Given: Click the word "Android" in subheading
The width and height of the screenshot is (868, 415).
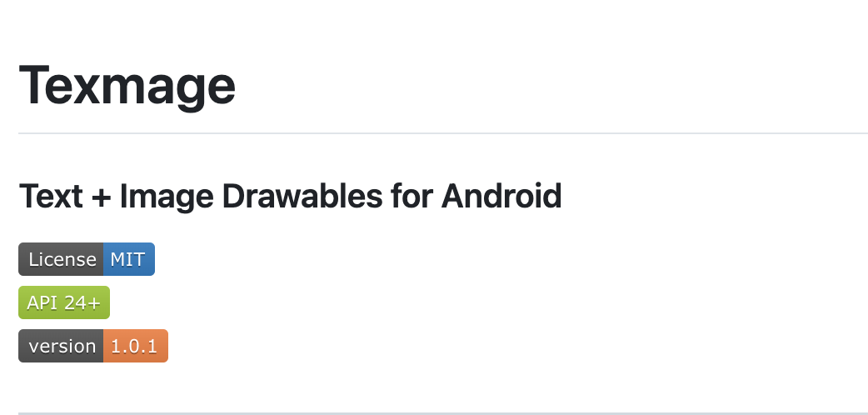Looking at the screenshot, I should tap(501, 197).
